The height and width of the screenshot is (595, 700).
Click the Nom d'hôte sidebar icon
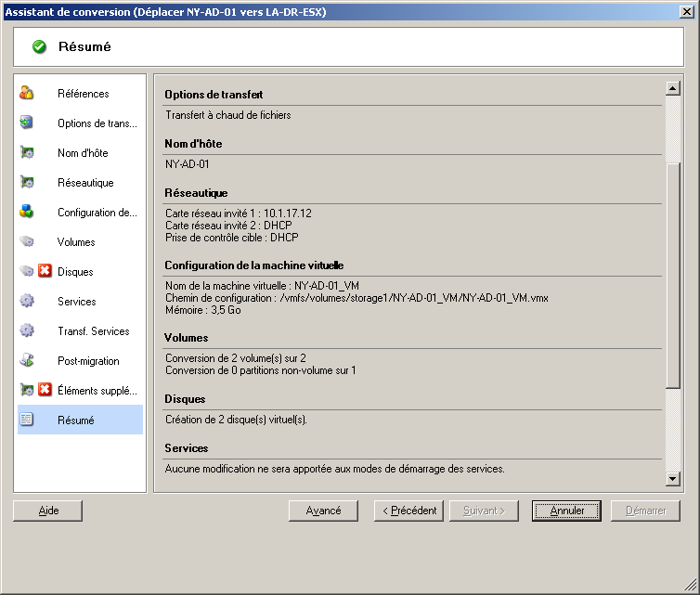point(27,152)
